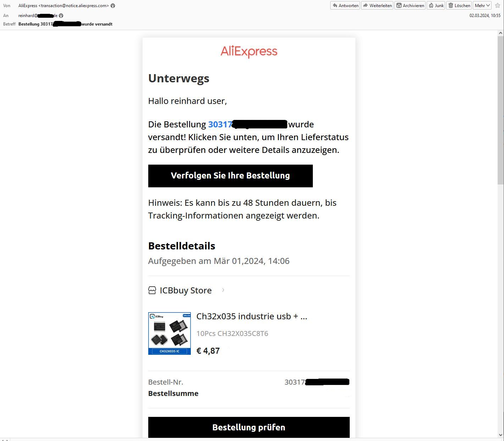Mark the email as Junk
This screenshot has width=504, height=441.
pos(436,6)
